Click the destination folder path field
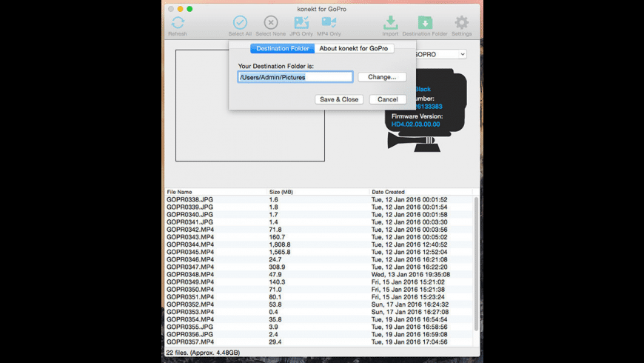Screen dimensions: 644x363 click(295, 77)
